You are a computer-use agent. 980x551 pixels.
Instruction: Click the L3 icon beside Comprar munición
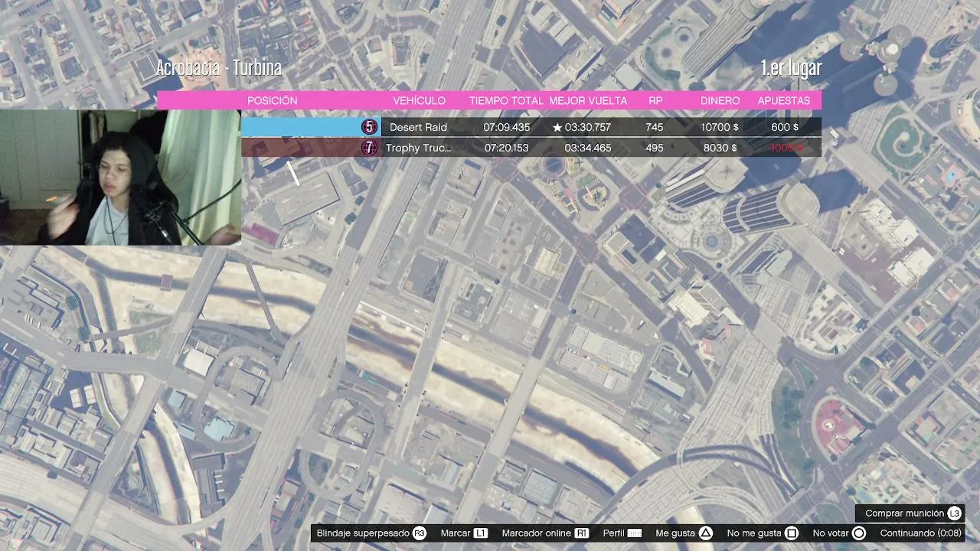pos(954,514)
